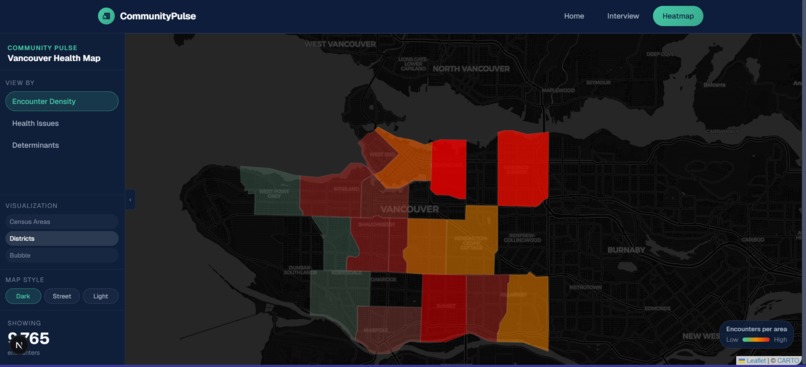This screenshot has width=806, height=367.
Task: Click the WEST VANCOUVER map label
Action: 340,44
